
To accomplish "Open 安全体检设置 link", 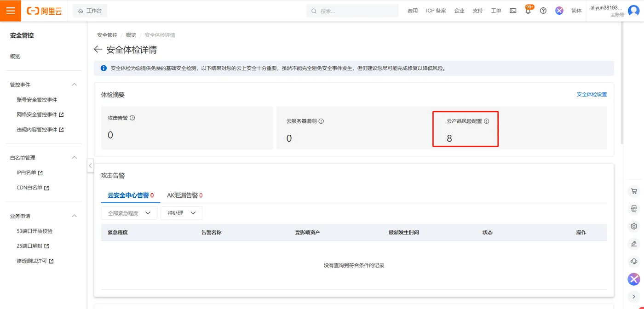I will point(592,94).
